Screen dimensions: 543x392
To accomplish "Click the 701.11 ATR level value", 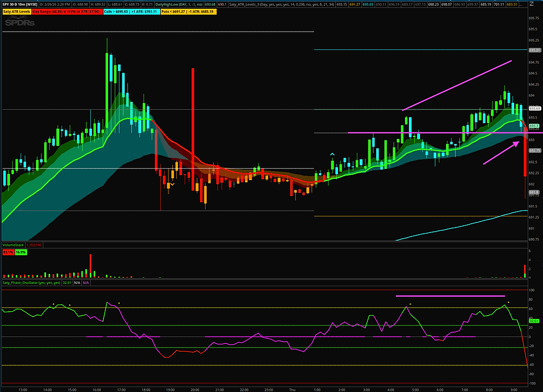I will click(499, 4).
